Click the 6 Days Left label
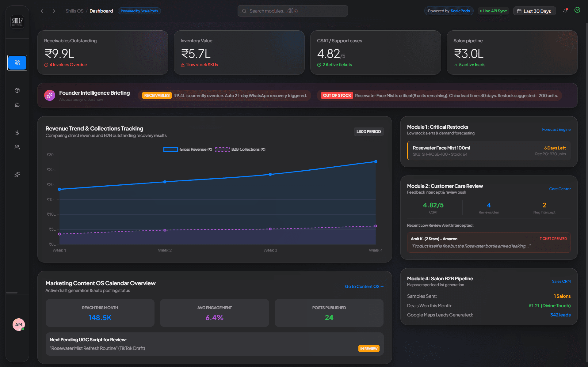Viewport: 588px width, 367px height. [555, 148]
